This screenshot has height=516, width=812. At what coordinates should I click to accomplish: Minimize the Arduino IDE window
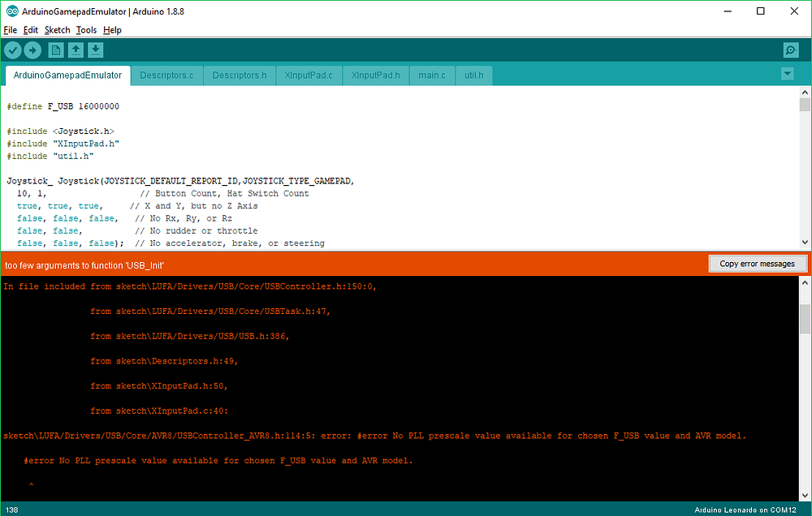coord(728,11)
